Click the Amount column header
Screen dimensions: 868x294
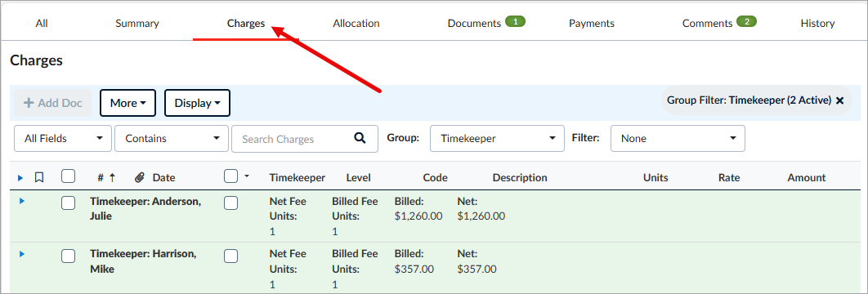click(x=807, y=177)
